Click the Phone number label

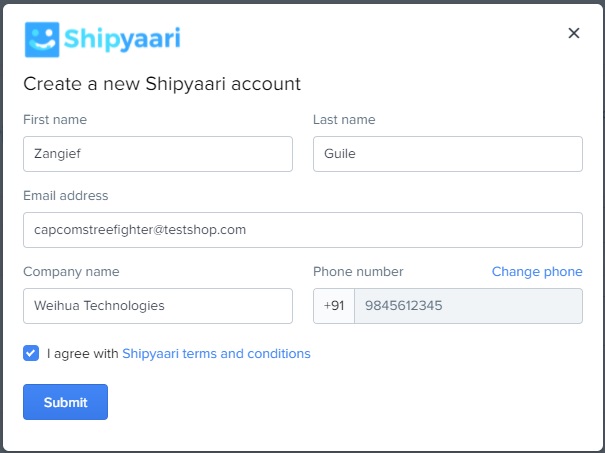[358, 272]
